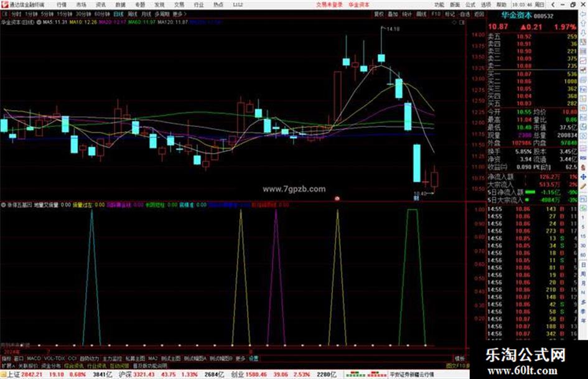Switch sub-chart indicator to CCI

72,358
